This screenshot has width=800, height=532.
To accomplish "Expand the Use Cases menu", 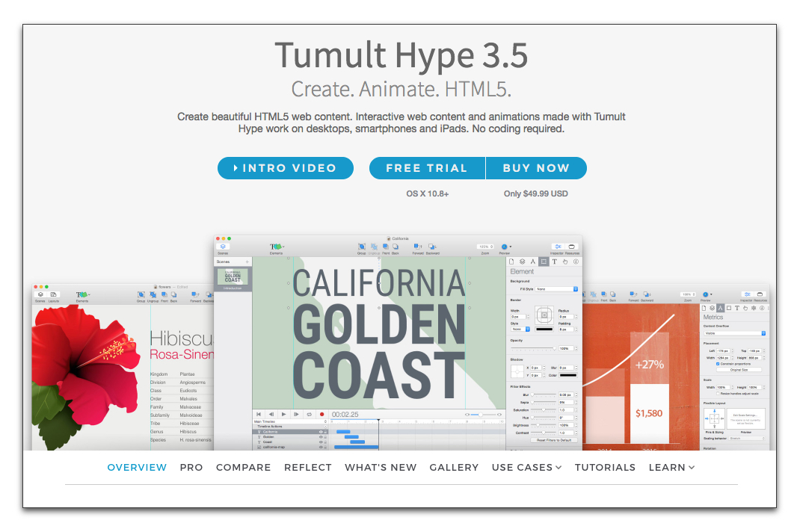I will point(526,467).
